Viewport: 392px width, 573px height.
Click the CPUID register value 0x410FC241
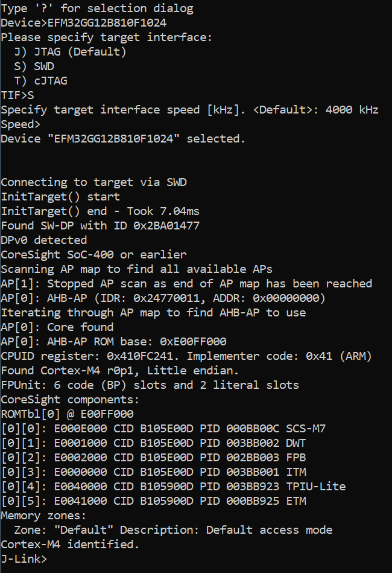point(140,356)
